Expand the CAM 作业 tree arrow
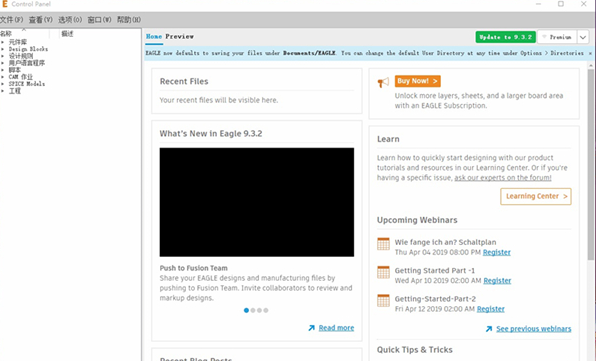The image size is (596, 361). (x=3, y=77)
